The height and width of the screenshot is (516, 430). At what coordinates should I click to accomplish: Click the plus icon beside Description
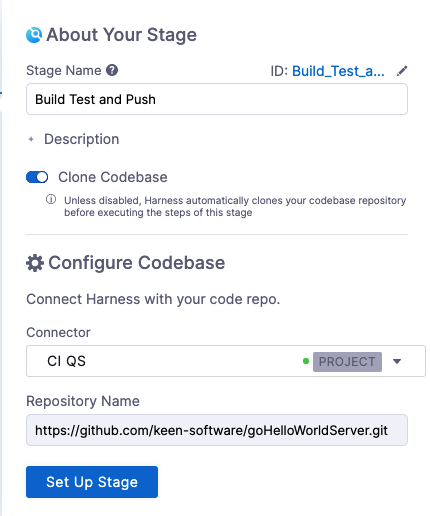point(31,139)
